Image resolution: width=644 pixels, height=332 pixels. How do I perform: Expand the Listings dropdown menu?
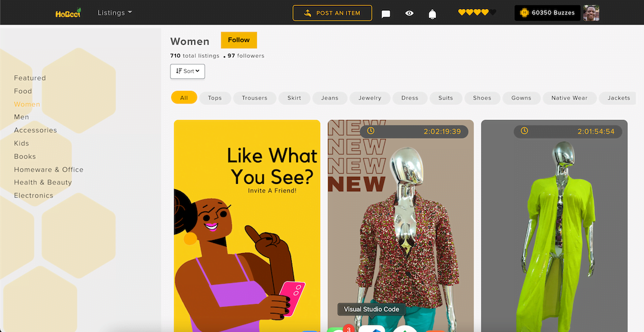[114, 13]
